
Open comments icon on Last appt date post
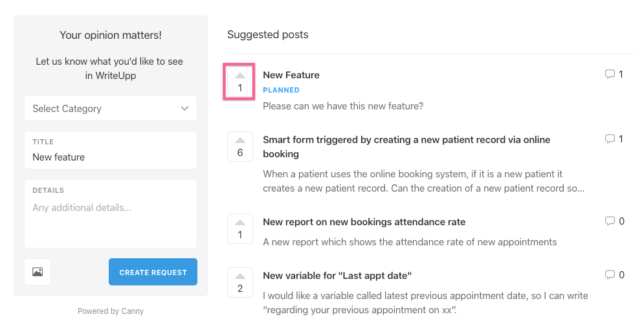point(610,275)
